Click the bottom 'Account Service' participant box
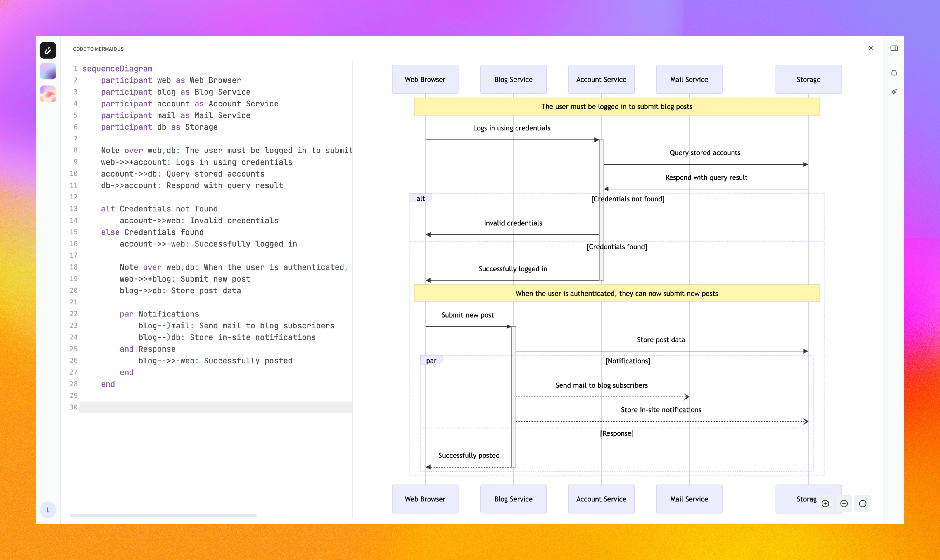The width and height of the screenshot is (940, 560). 601,499
